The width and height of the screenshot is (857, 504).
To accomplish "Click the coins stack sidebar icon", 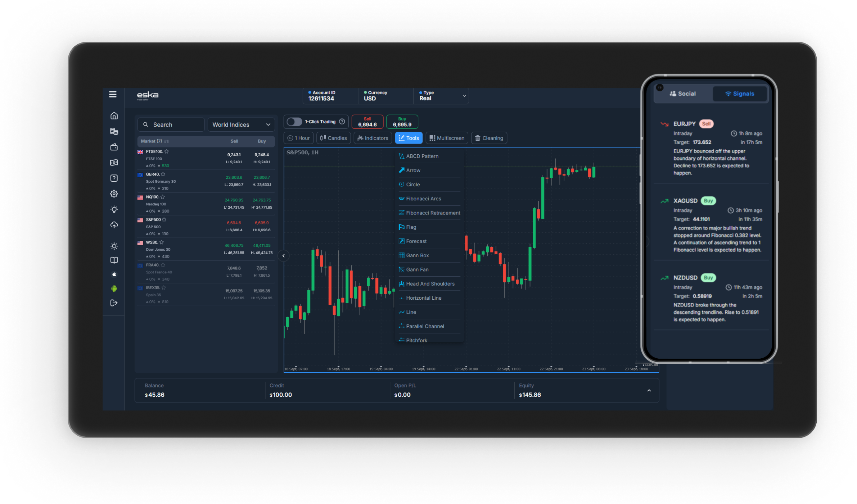I will 114,131.
